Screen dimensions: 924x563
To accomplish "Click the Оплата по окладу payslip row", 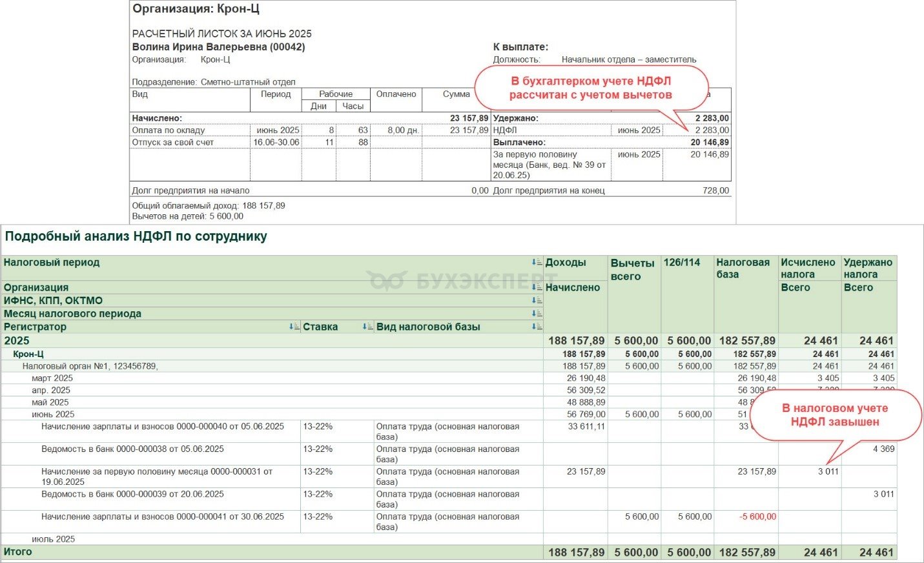I will click(x=310, y=130).
